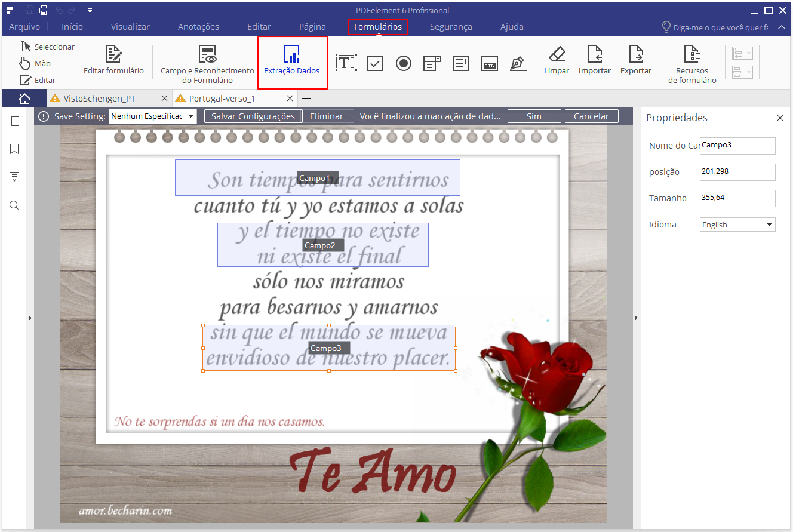Select the Campo2 marked field
The height and width of the screenshot is (532, 793).
pyautogui.click(x=323, y=245)
